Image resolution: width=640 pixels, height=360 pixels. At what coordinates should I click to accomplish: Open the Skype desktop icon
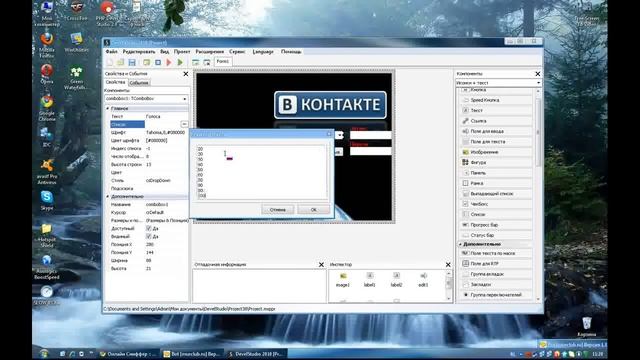[x=47, y=200]
